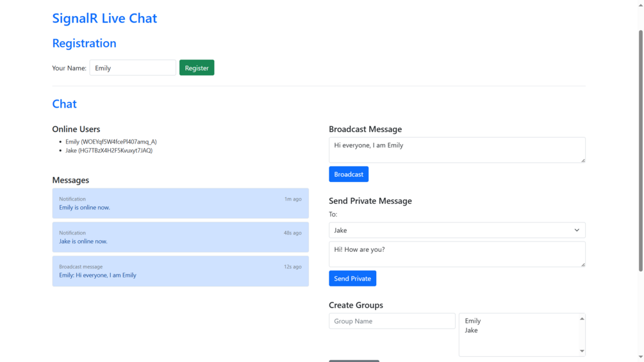Viewport: 644px width, 362px height.
Task: Click the Broadcast Message textarea resize handle
Action: (582, 160)
